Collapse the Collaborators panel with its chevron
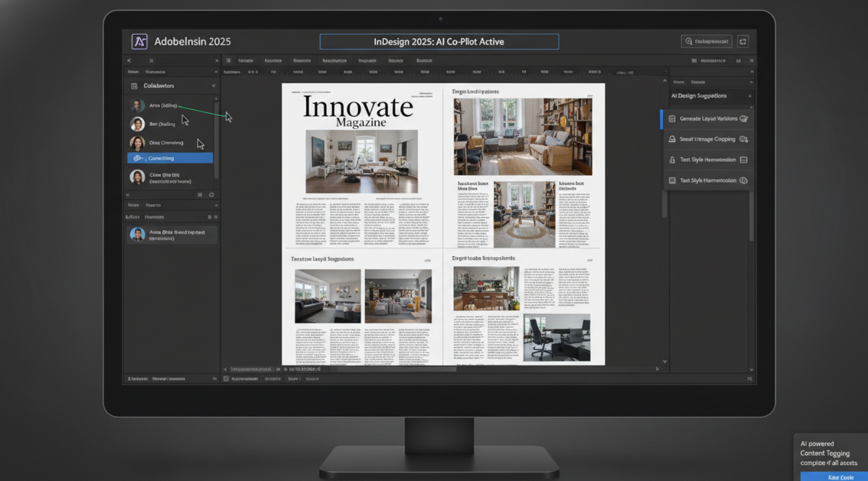Image resolution: width=868 pixels, height=481 pixels. [214, 86]
